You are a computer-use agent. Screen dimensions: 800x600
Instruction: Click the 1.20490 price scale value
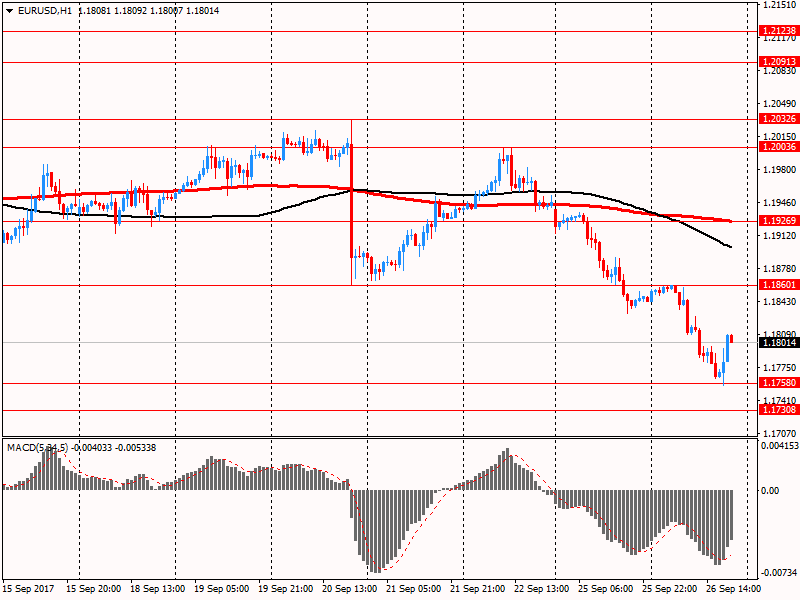(780, 104)
